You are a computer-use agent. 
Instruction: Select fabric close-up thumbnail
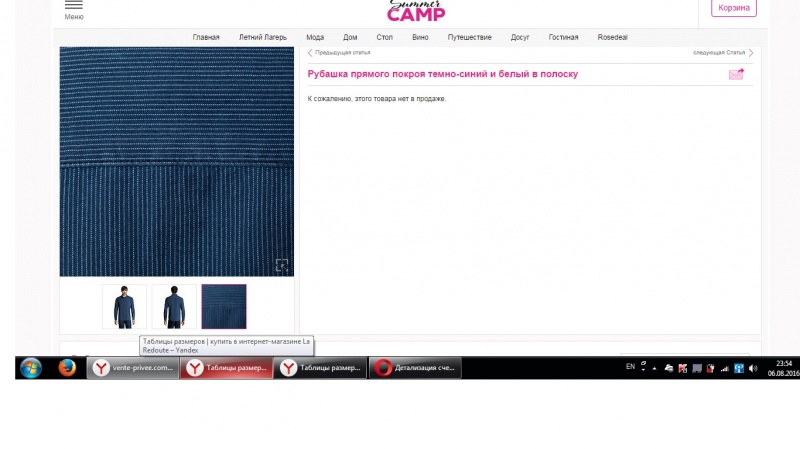tap(224, 307)
